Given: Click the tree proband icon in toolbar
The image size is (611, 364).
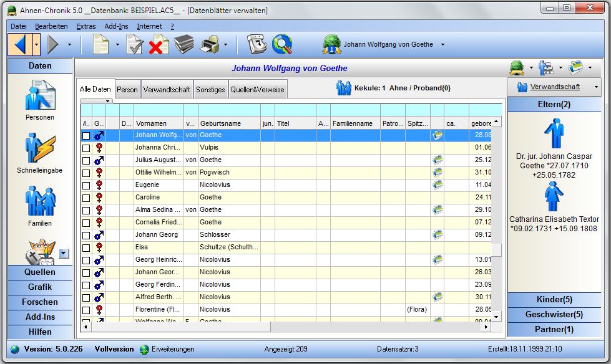Looking at the screenshot, I should (331, 44).
